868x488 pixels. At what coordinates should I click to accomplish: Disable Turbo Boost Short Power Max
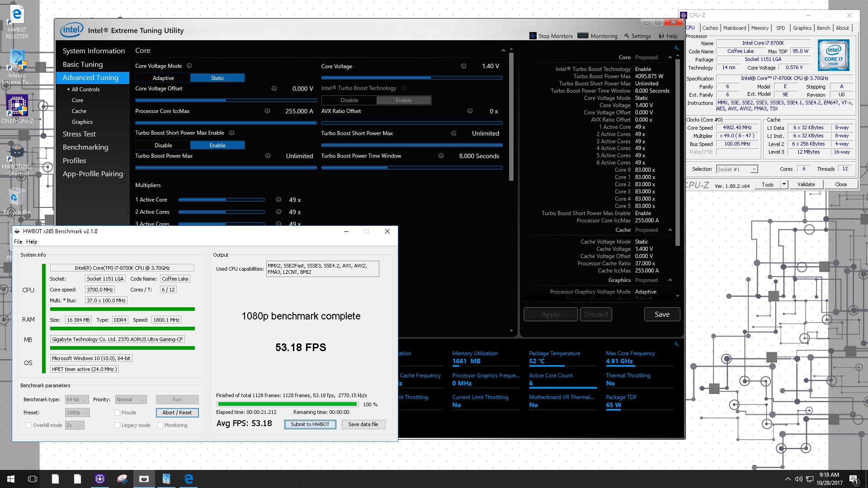(x=163, y=145)
